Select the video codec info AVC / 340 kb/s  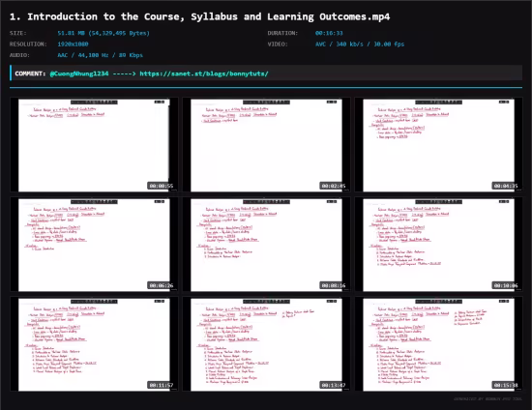[x=360, y=44]
